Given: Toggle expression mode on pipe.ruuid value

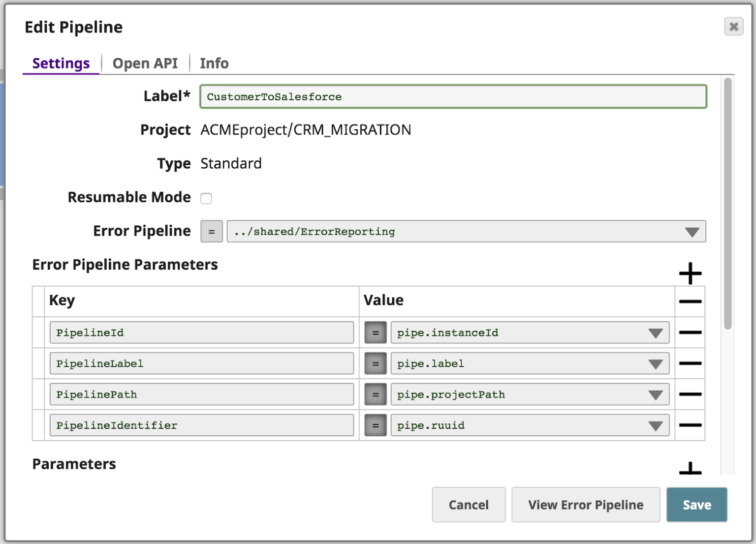Looking at the screenshot, I should (x=376, y=425).
